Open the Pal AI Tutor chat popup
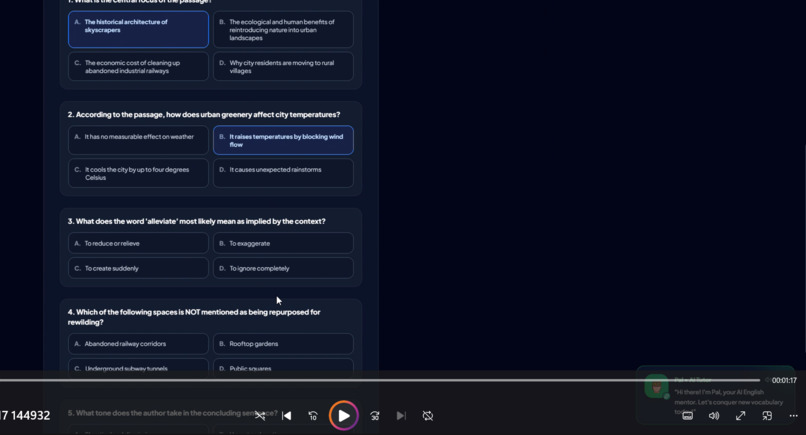806x435 pixels. [x=716, y=394]
